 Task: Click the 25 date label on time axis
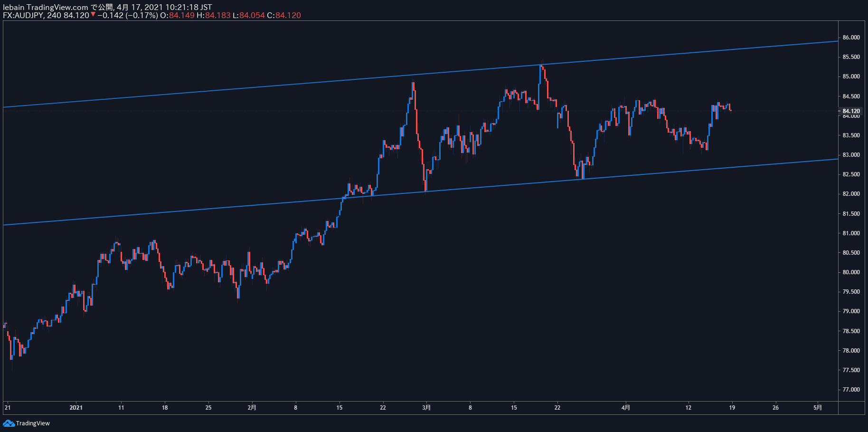coord(208,407)
